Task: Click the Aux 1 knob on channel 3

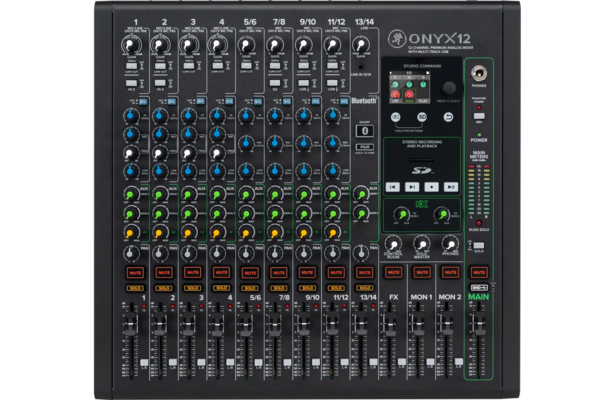Action: [x=188, y=194]
